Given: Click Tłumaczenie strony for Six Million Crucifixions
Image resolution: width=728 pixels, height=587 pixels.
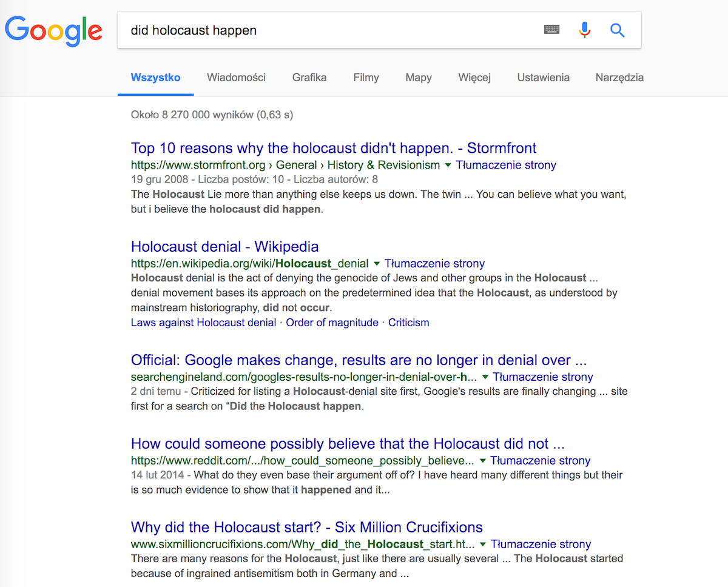Looking at the screenshot, I should coord(541,545).
